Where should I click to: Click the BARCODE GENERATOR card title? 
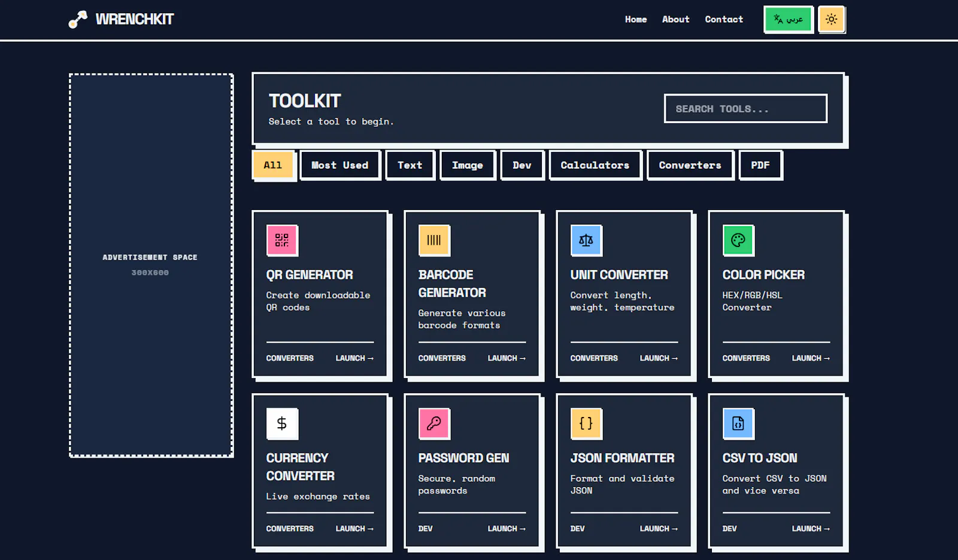[452, 284]
